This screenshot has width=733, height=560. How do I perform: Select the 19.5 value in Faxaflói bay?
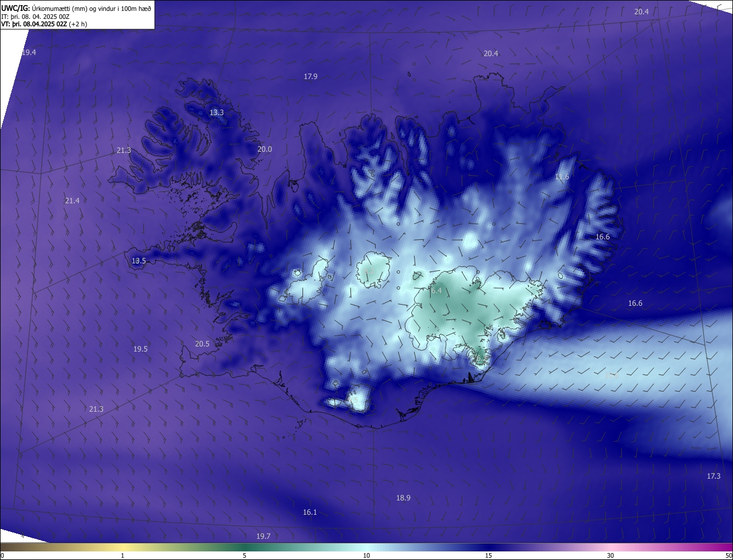[140, 349]
